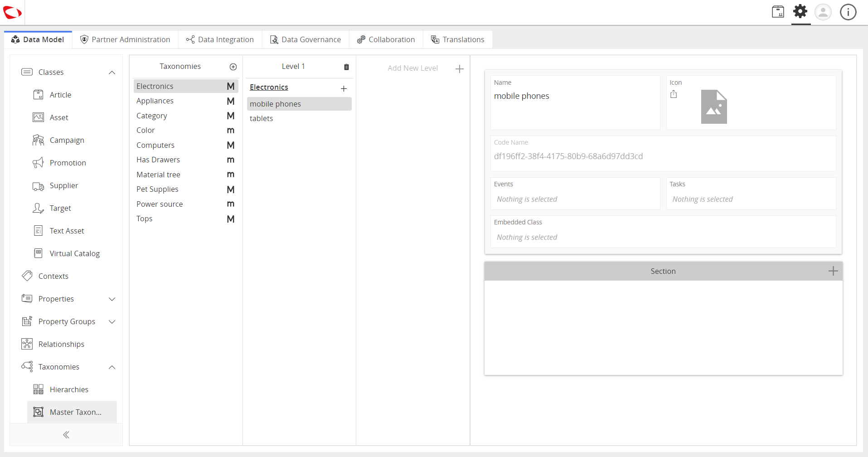Image resolution: width=868 pixels, height=457 pixels.
Task: Switch to Partner Administration tab
Action: [x=125, y=40]
